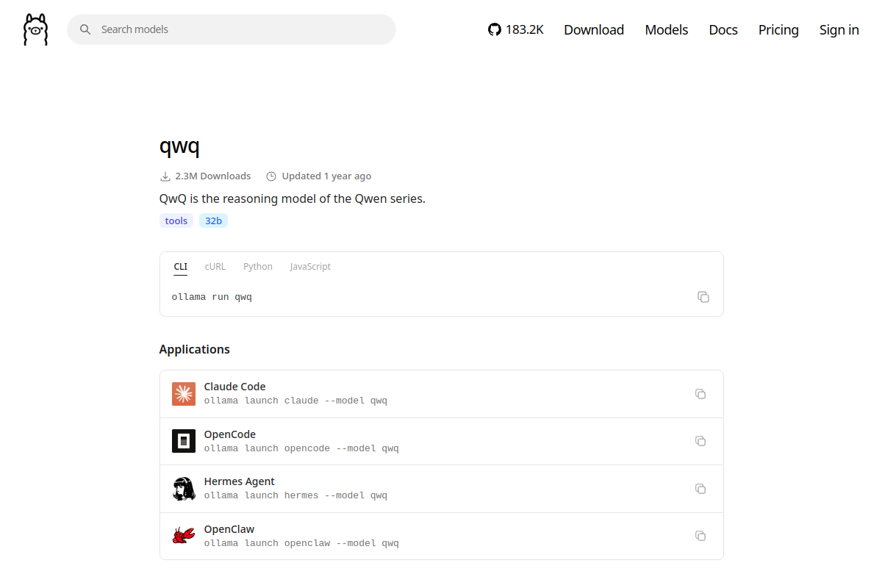Image resolution: width=882 pixels, height=588 pixels.
Task: Copy the OpenCode launch command
Action: click(700, 441)
